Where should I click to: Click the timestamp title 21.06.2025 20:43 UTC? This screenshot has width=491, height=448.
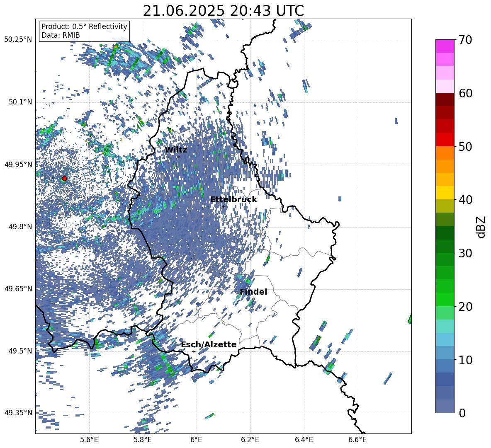224,11
